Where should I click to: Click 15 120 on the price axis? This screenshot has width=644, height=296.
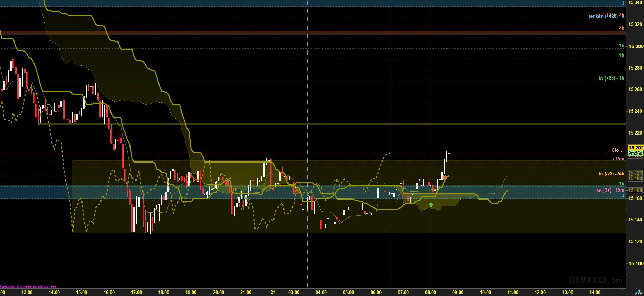(x=636, y=242)
